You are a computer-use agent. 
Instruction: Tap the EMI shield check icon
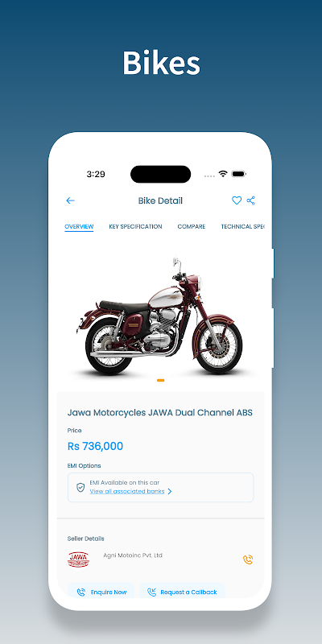pos(80,487)
